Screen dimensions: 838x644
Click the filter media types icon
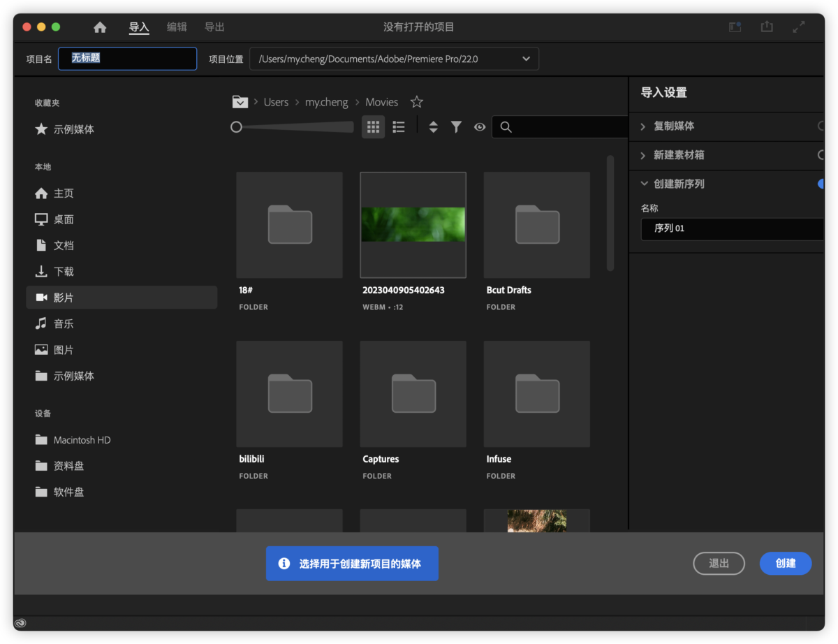[x=456, y=126]
